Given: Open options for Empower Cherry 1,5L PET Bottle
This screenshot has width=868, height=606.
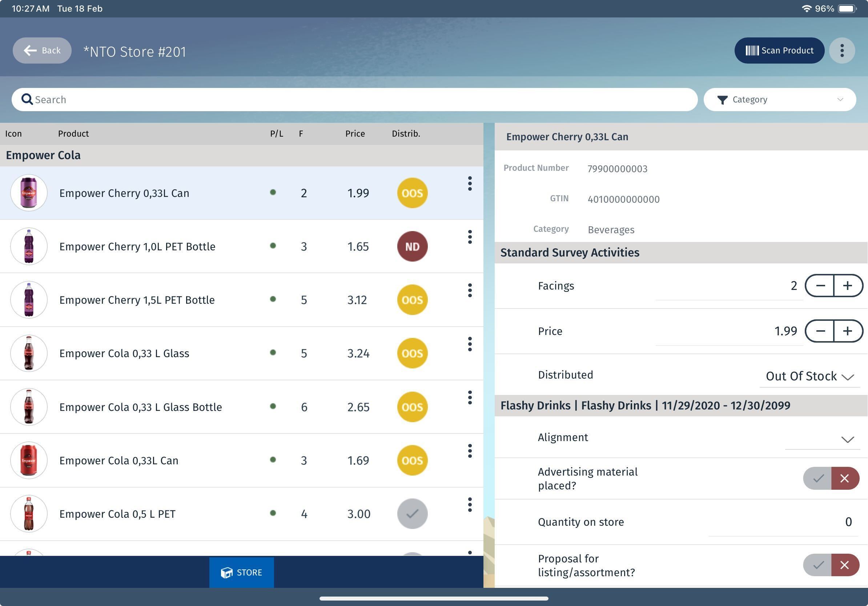Looking at the screenshot, I should (x=470, y=291).
